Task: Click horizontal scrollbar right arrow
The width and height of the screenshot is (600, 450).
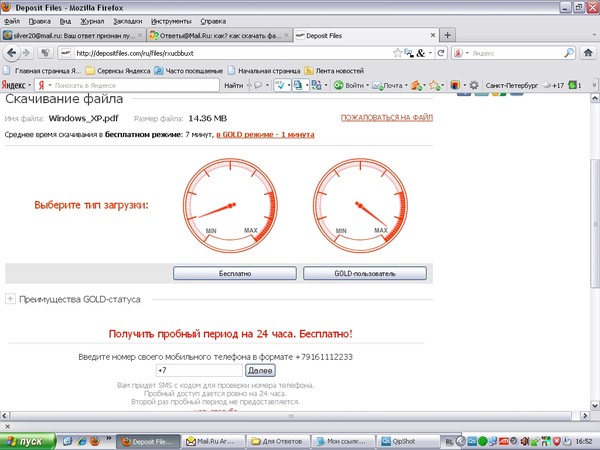Action: [584, 416]
